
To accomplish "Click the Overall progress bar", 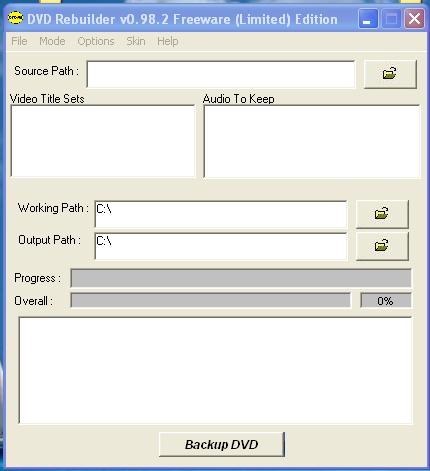I will pyautogui.click(x=211, y=301).
